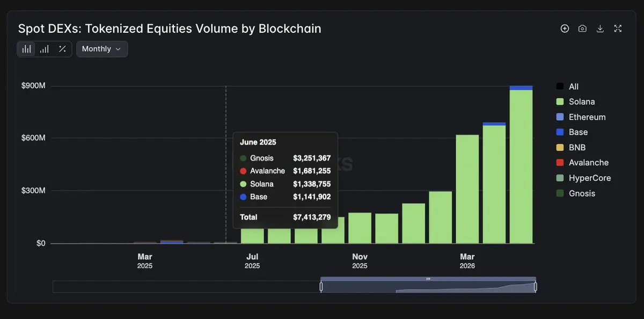Click HyperCore legend entry
Screen dimensions: 644x319
point(583,178)
